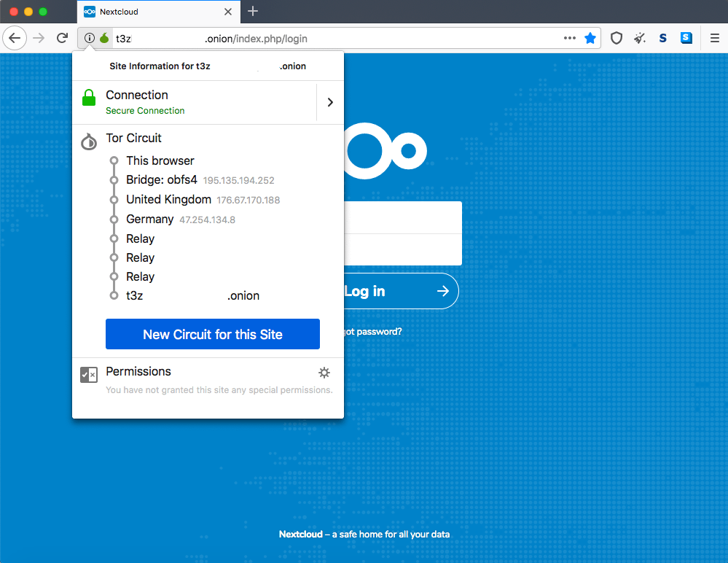
Task: Click the green onion icon in URL bar
Action: tap(104, 38)
